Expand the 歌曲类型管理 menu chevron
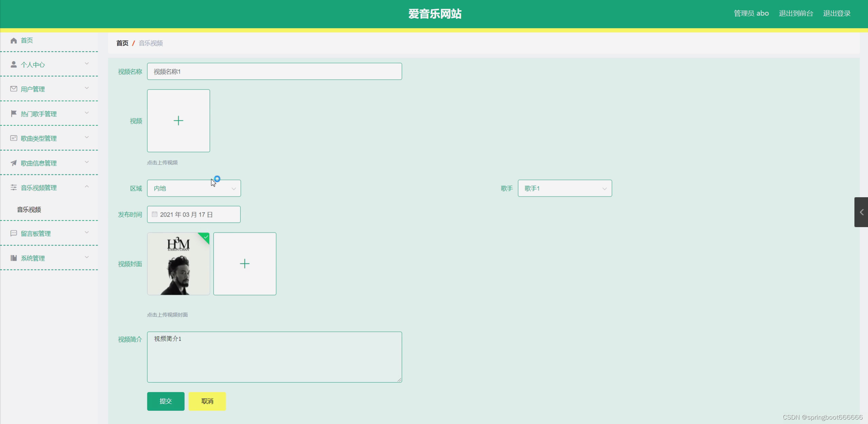This screenshot has width=868, height=424. (87, 137)
